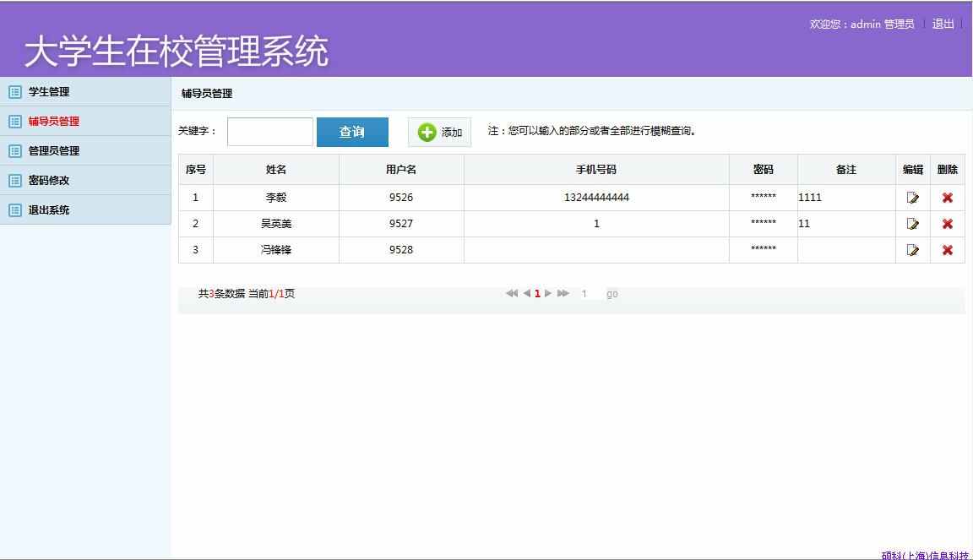Click the 添加 add button
Viewport: 973px width, 560px height.
click(x=439, y=132)
